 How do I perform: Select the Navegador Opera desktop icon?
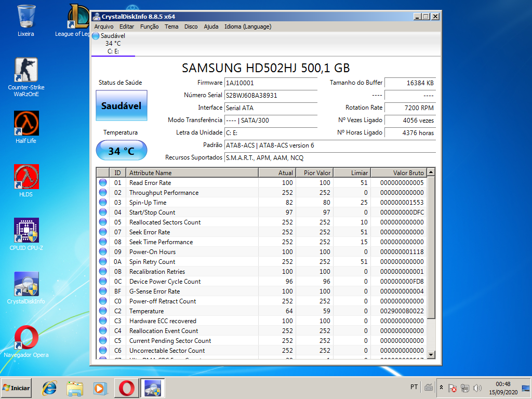pyautogui.click(x=26, y=342)
